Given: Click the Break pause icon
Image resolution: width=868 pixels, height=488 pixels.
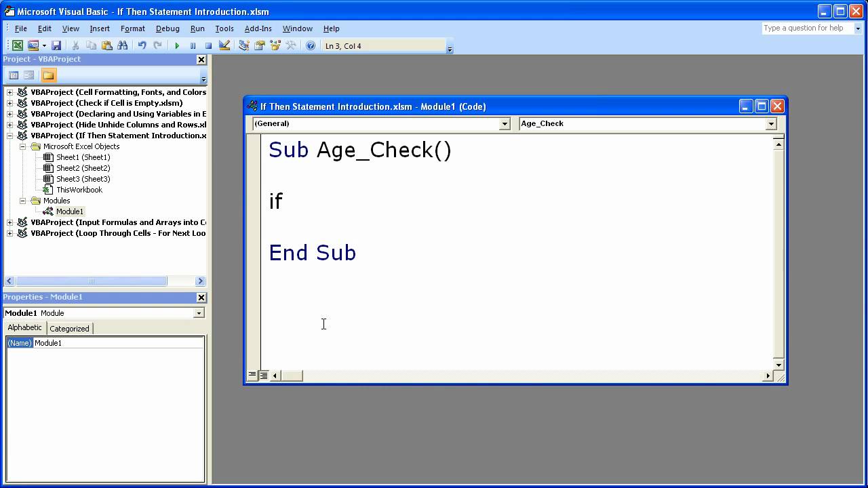Looking at the screenshot, I should pos(193,45).
